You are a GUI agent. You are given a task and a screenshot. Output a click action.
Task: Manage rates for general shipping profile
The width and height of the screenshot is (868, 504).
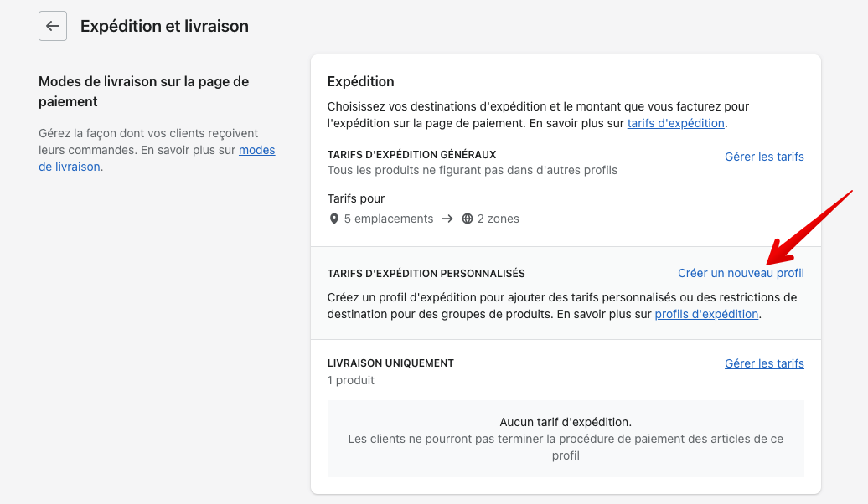pos(764,157)
